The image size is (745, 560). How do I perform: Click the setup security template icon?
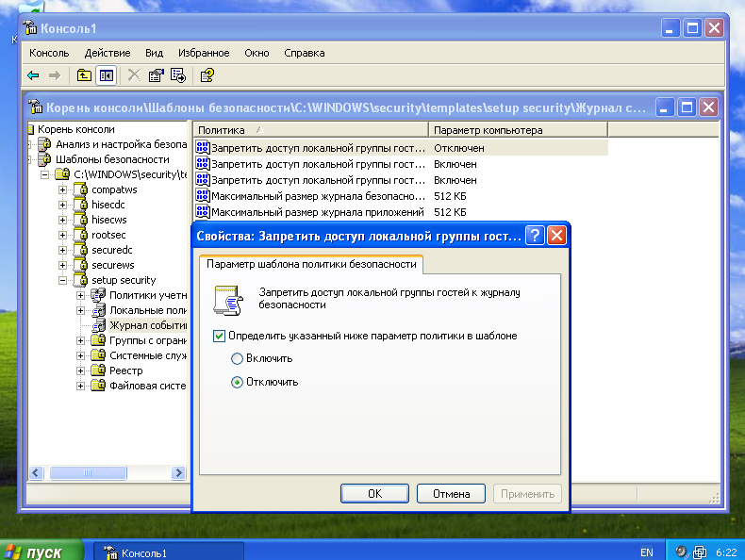coord(81,280)
